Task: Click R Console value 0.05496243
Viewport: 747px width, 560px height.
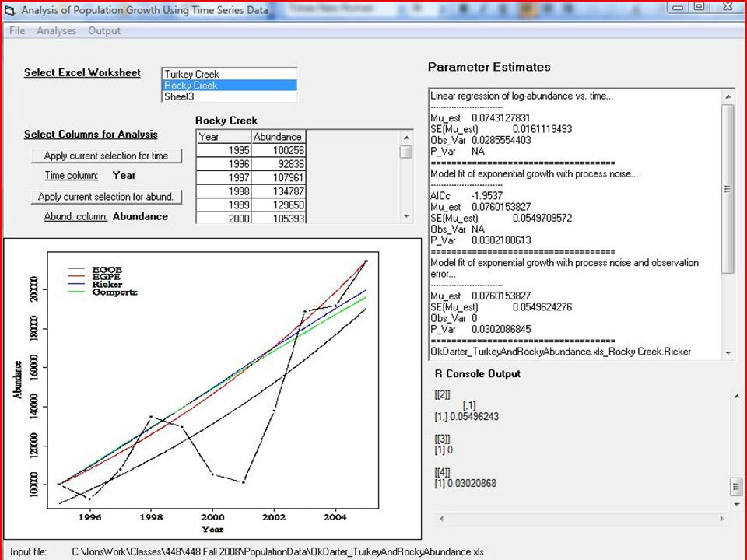Action: tap(475, 417)
